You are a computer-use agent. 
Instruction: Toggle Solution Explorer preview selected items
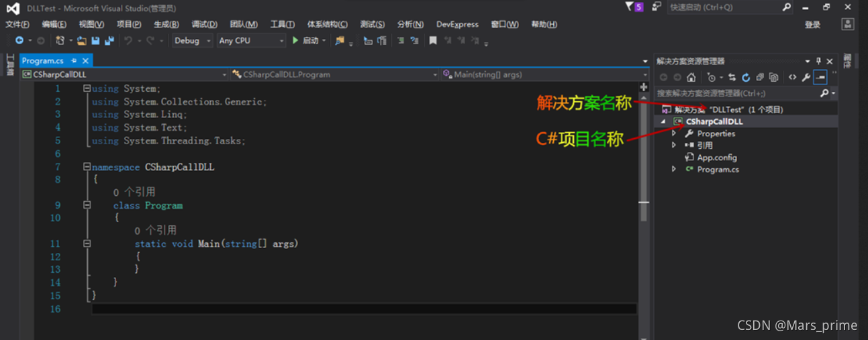tap(820, 77)
